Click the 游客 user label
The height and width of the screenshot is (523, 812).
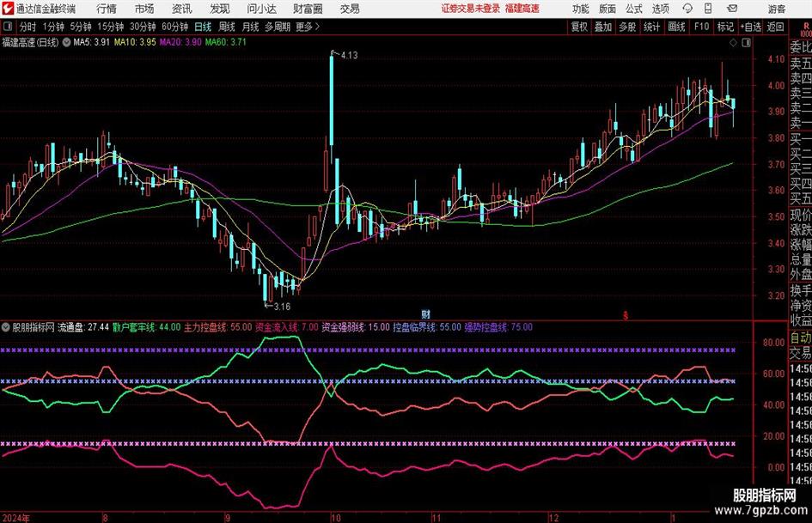[x=776, y=9]
